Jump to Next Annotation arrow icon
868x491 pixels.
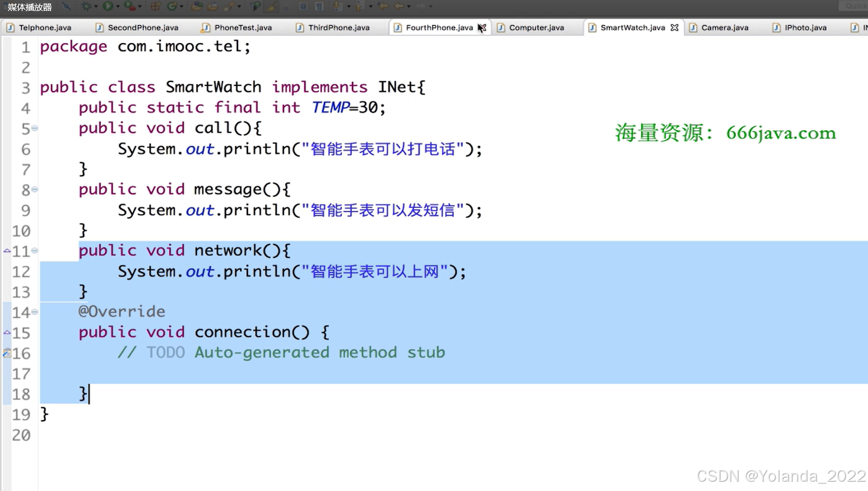[337, 6]
